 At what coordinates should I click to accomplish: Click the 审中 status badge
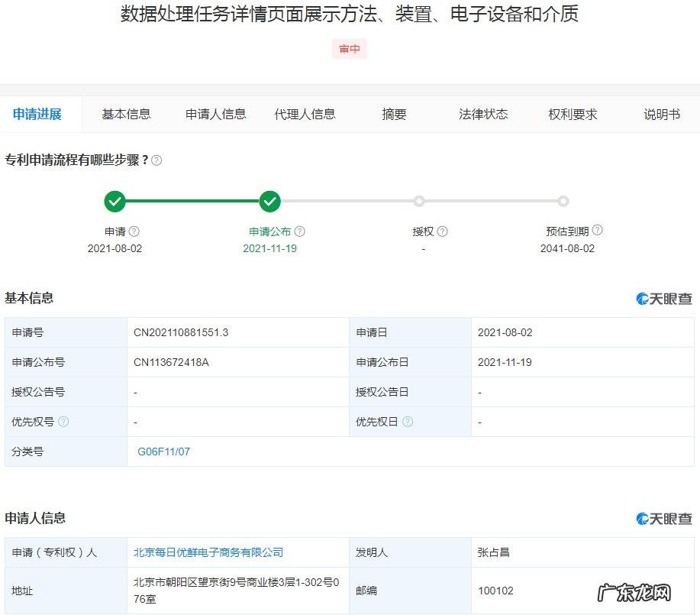349,48
